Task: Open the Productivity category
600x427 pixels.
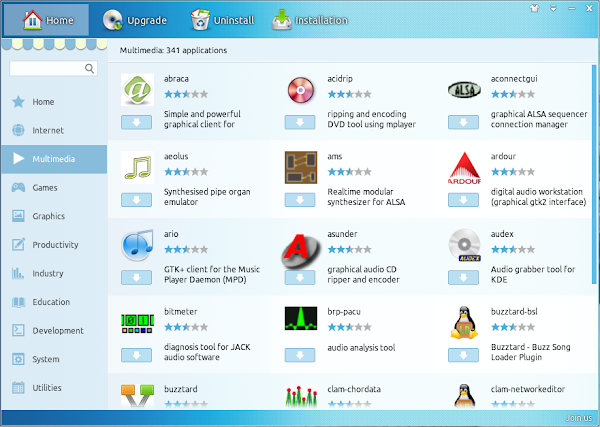Action: [x=54, y=244]
